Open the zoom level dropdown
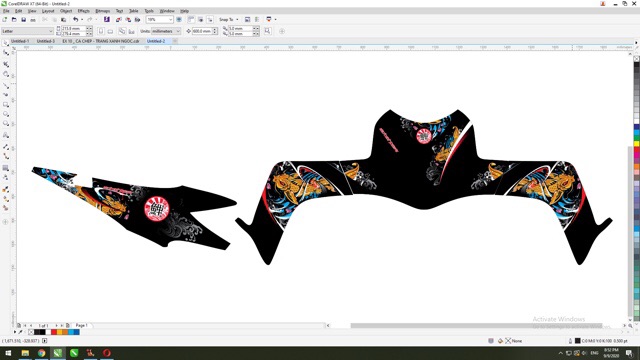640x360 pixels. tap(170, 20)
